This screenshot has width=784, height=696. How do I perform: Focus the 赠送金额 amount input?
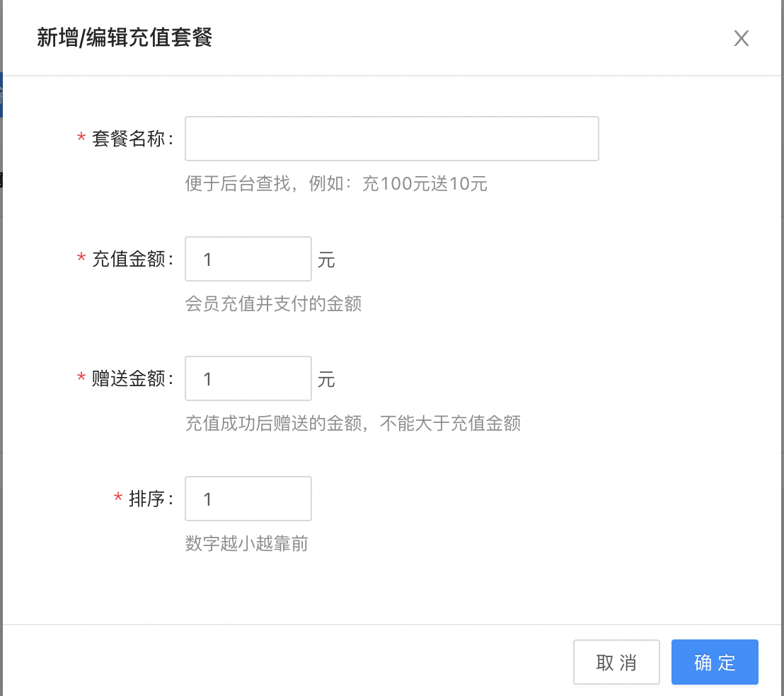tap(248, 379)
